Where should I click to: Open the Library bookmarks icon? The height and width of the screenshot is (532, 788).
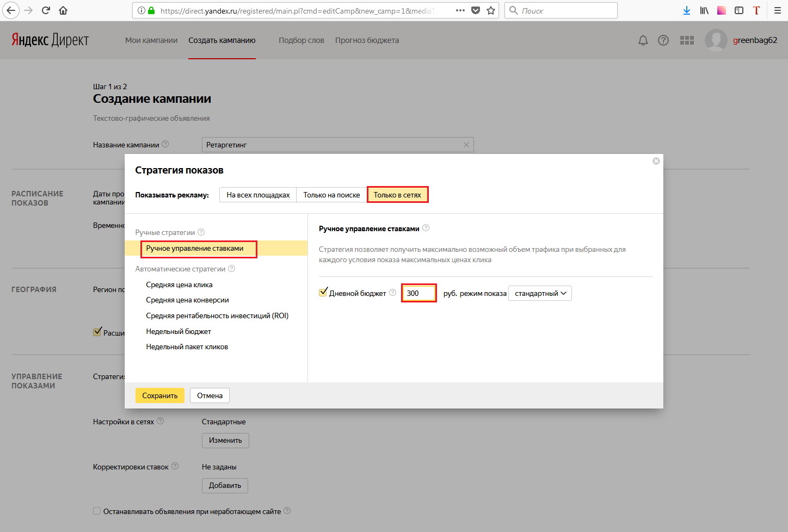704,10
